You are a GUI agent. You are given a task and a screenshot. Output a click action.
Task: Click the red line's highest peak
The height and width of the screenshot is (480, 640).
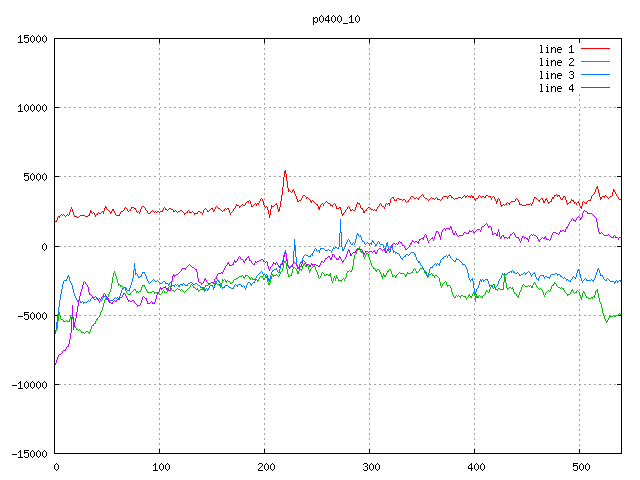coord(285,171)
